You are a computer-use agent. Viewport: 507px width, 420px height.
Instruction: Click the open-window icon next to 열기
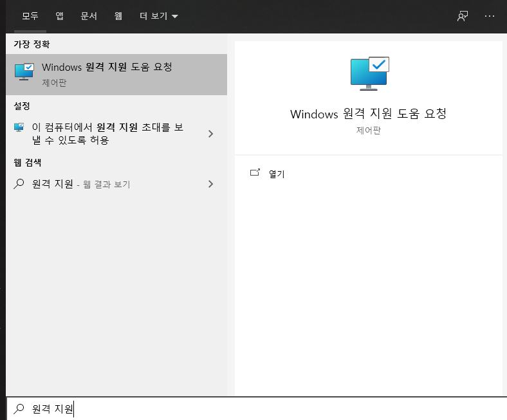[x=255, y=172]
